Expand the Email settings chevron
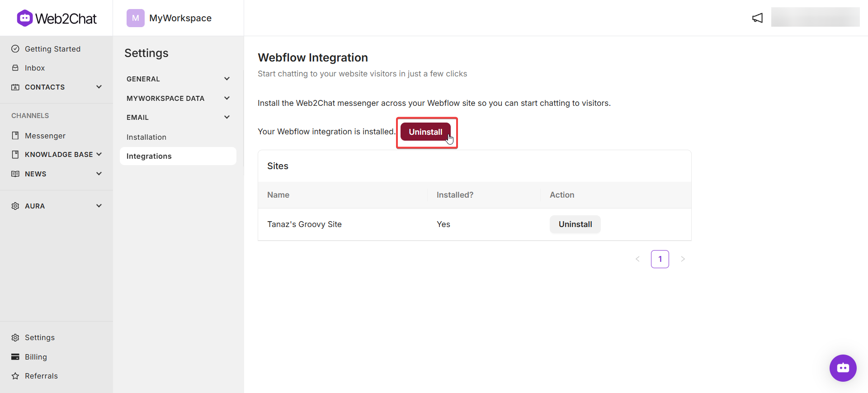Viewport: 868px width, 393px height. 227,117
